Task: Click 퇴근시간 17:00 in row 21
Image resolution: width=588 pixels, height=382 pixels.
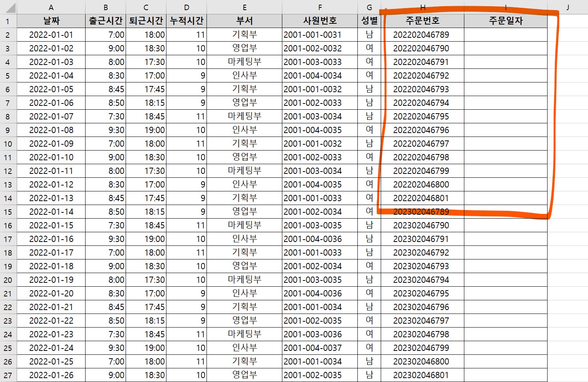Action: coord(146,294)
